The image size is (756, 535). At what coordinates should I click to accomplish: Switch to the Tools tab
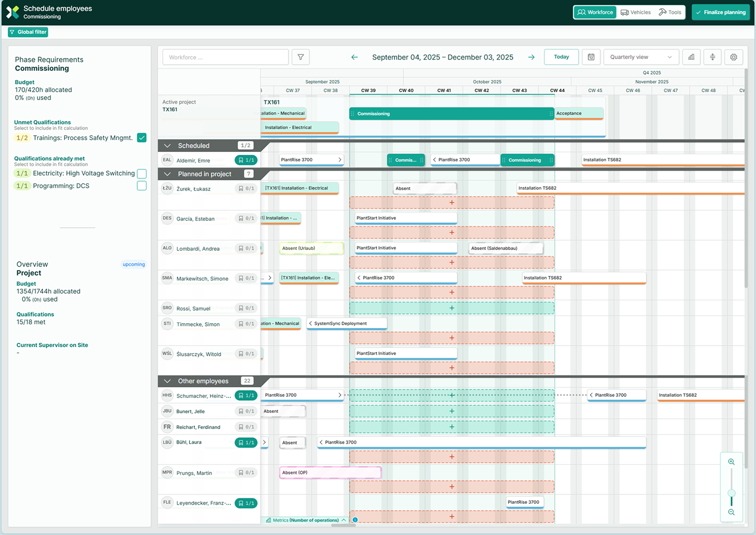(x=670, y=12)
